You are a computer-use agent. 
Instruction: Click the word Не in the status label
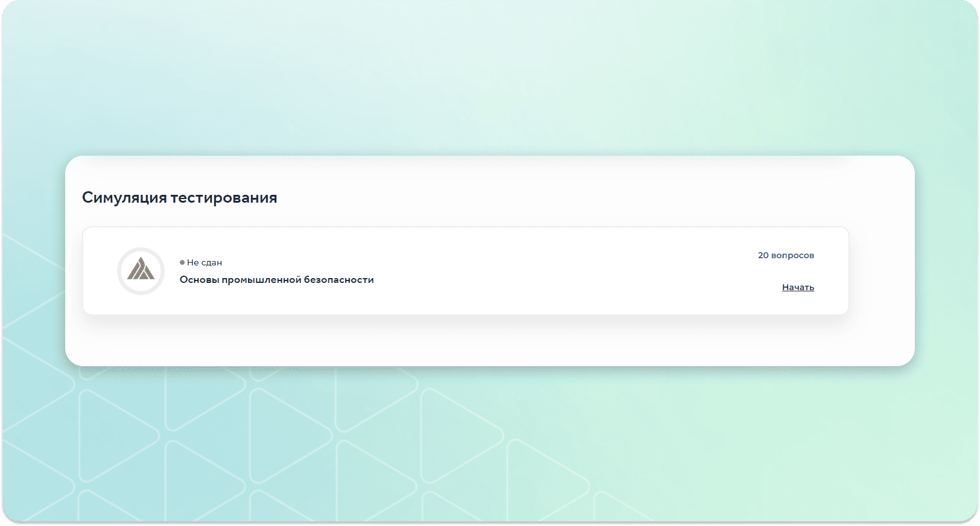[x=192, y=262]
